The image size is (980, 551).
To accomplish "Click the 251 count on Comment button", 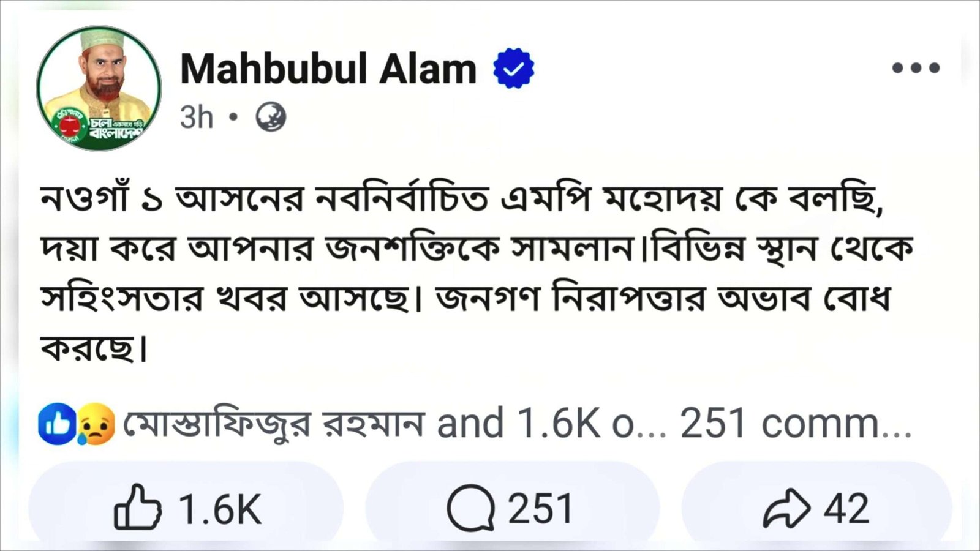I will (540, 509).
